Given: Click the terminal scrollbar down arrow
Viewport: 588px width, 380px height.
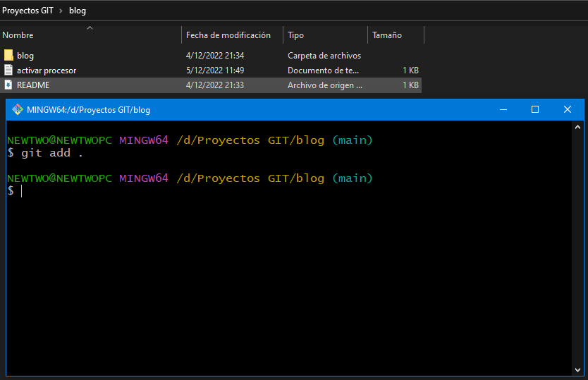Looking at the screenshot, I should pos(578,369).
